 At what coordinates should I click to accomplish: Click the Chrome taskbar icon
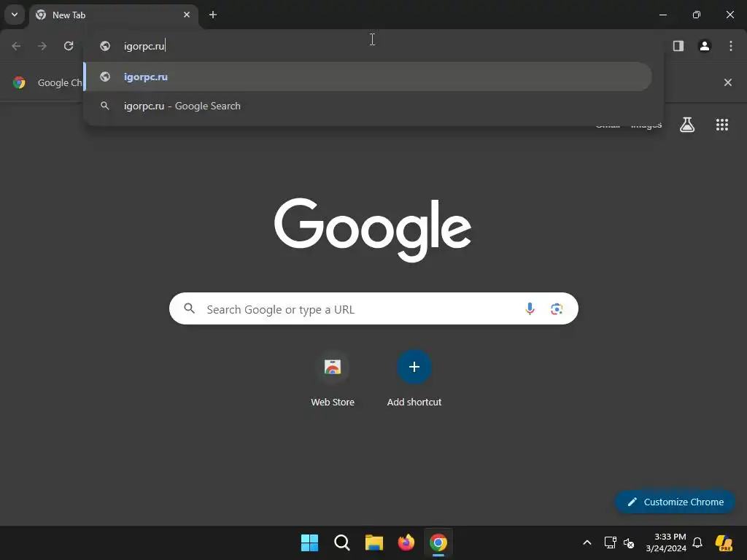438,542
